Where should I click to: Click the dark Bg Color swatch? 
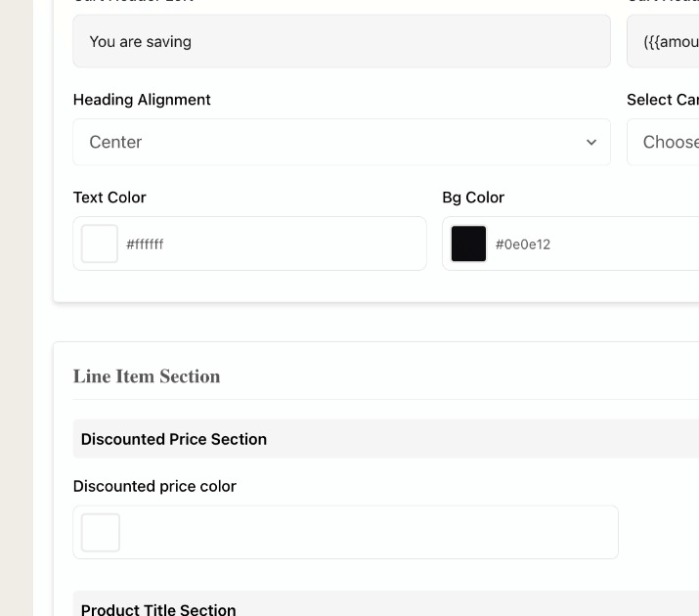(x=468, y=244)
